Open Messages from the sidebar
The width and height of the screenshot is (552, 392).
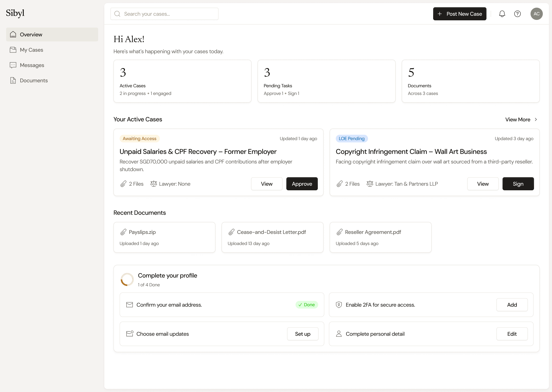click(x=32, y=65)
